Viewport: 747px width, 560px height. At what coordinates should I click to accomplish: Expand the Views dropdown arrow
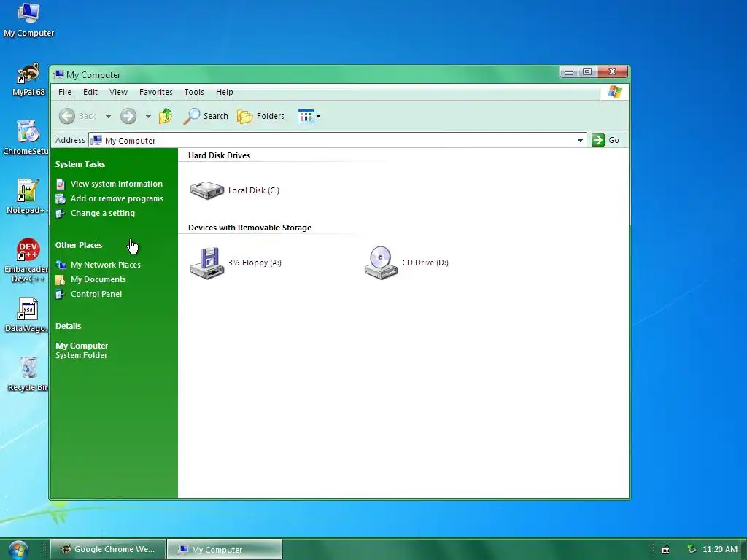point(318,116)
